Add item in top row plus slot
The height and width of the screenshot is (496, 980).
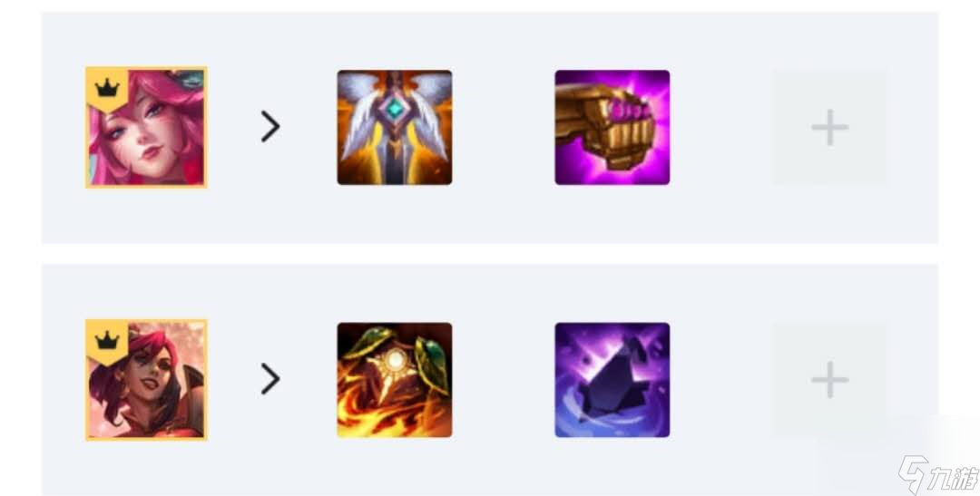[829, 128]
